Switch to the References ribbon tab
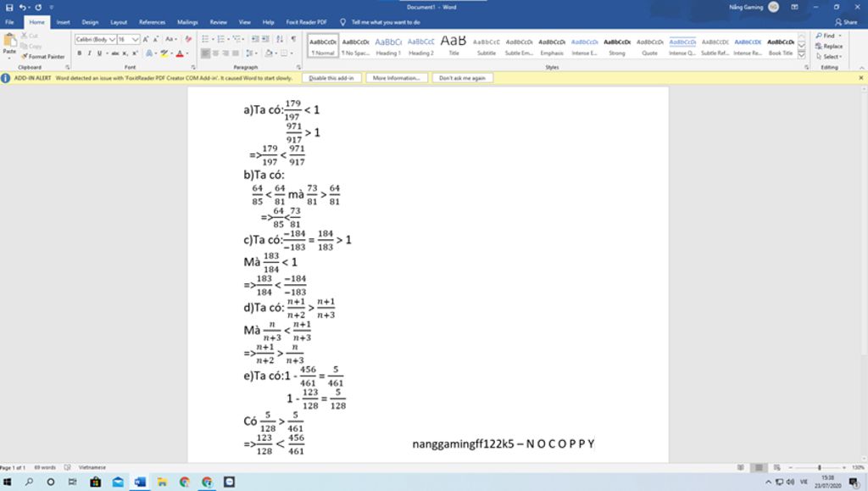 (153, 22)
